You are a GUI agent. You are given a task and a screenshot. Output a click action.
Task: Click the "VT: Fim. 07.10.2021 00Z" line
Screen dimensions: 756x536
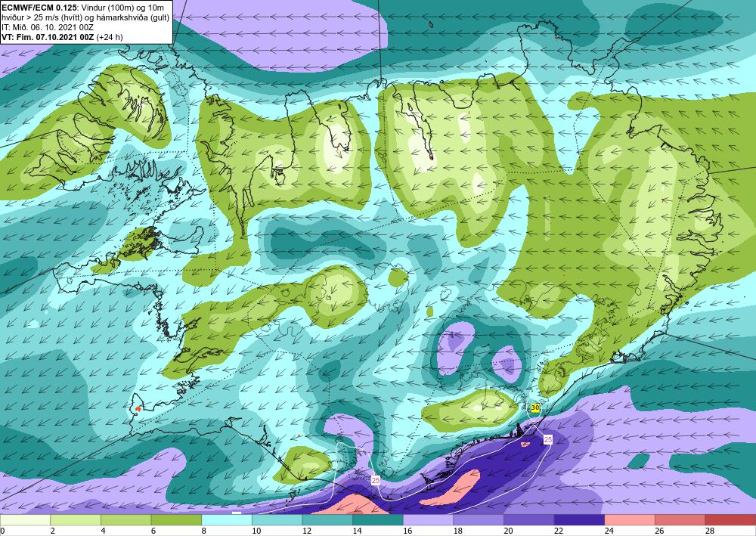click(x=48, y=36)
